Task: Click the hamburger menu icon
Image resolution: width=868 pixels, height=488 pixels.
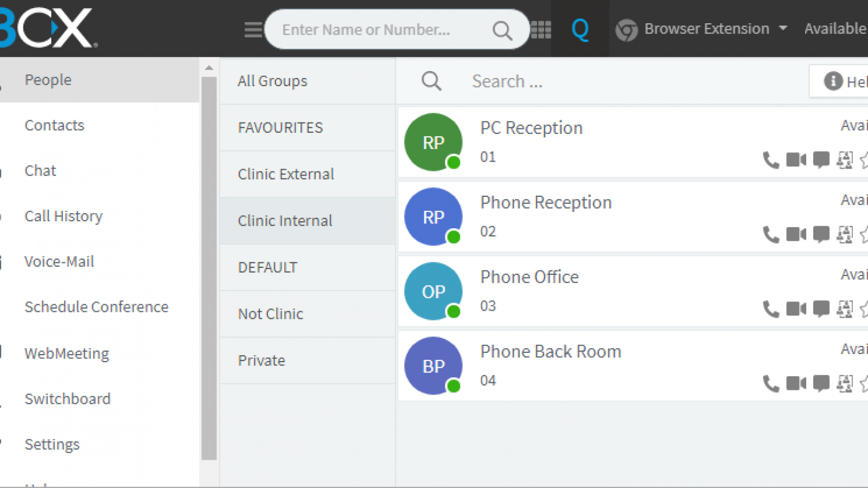Action: (x=253, y=29)
